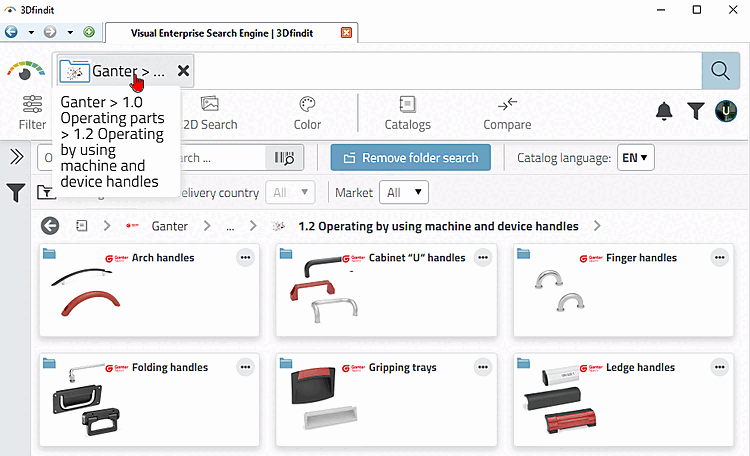Open the Color search tool
The image size is (750, 456).
click(x=307, y=112)
